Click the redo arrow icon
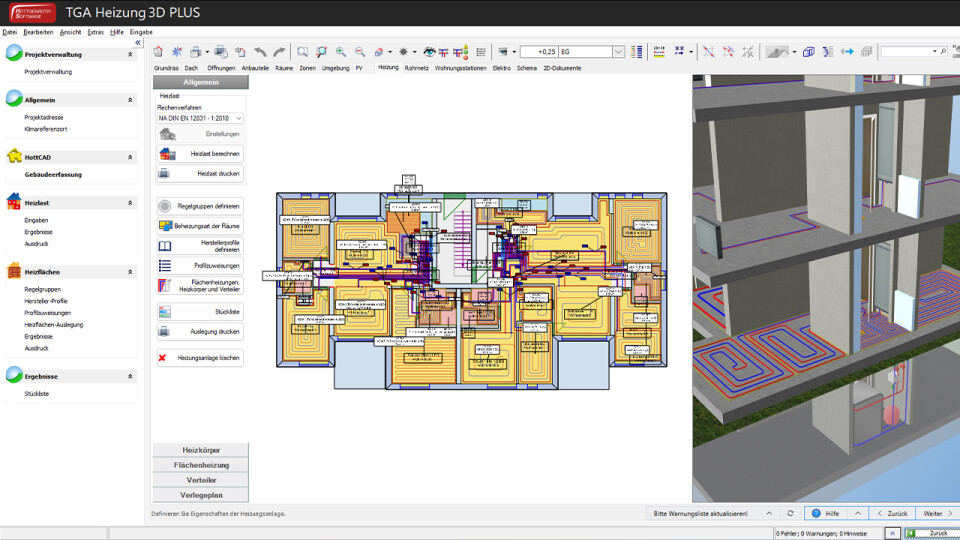The width and height of the screenshot is (960, 540). [x=279, y=51]
